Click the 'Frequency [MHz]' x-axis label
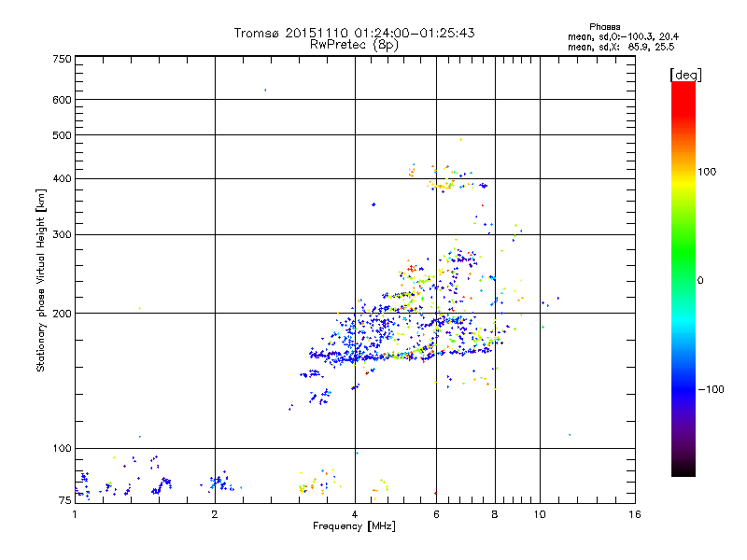Image resolution: width=747 pixels, height=560 pixels. point(354,526)
